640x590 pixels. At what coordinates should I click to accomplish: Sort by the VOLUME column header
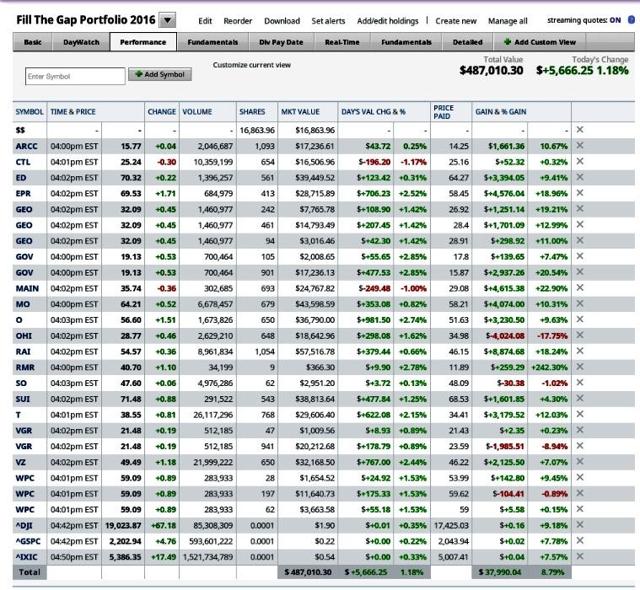pos(197,112)
